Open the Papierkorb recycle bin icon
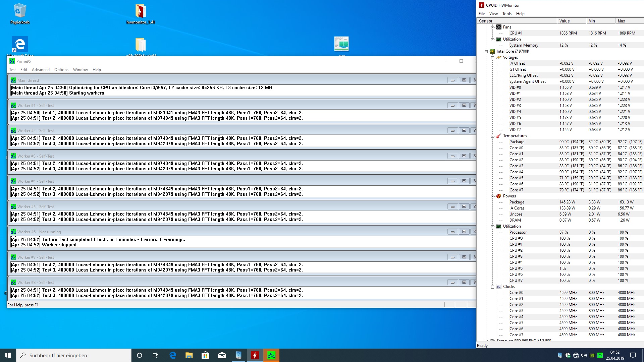The height and width of the screenshot is (362, 644). tap(20, 13)
